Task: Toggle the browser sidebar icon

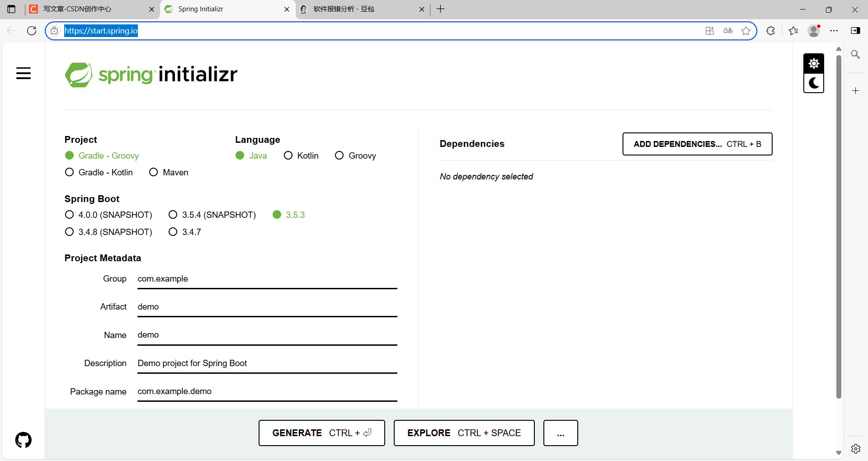Action: (855, 31)
